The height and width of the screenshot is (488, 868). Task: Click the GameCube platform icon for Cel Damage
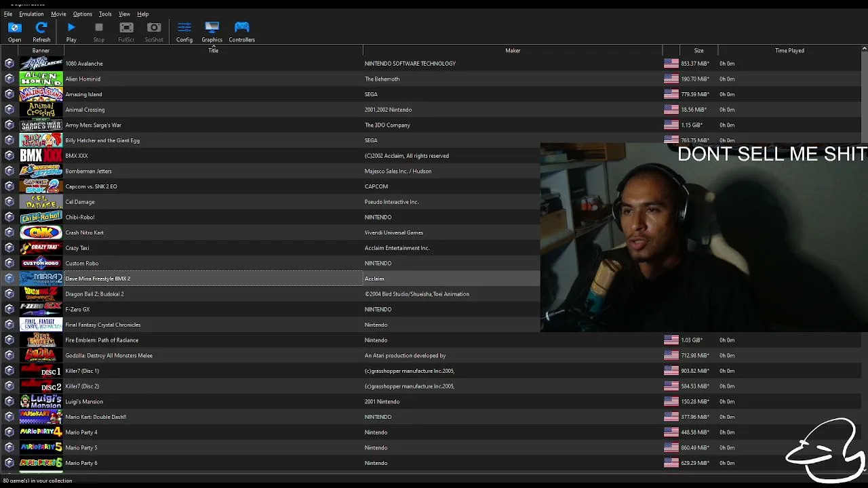pos(9,202)
